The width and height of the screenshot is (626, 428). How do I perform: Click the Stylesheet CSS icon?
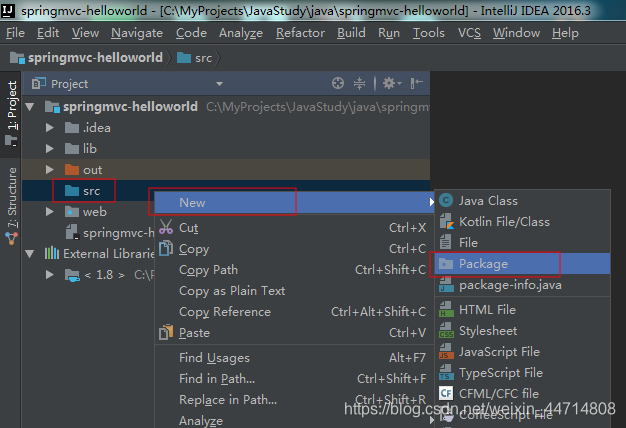click(446, 331)
